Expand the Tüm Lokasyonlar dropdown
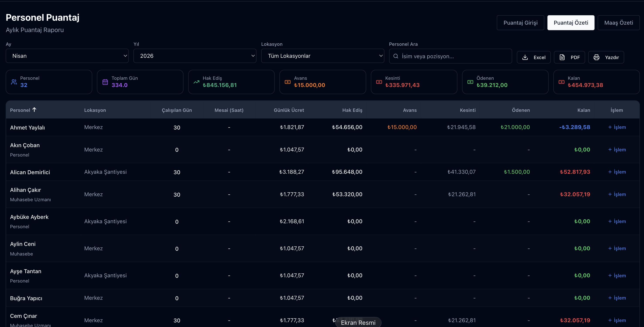 (322, 56)
